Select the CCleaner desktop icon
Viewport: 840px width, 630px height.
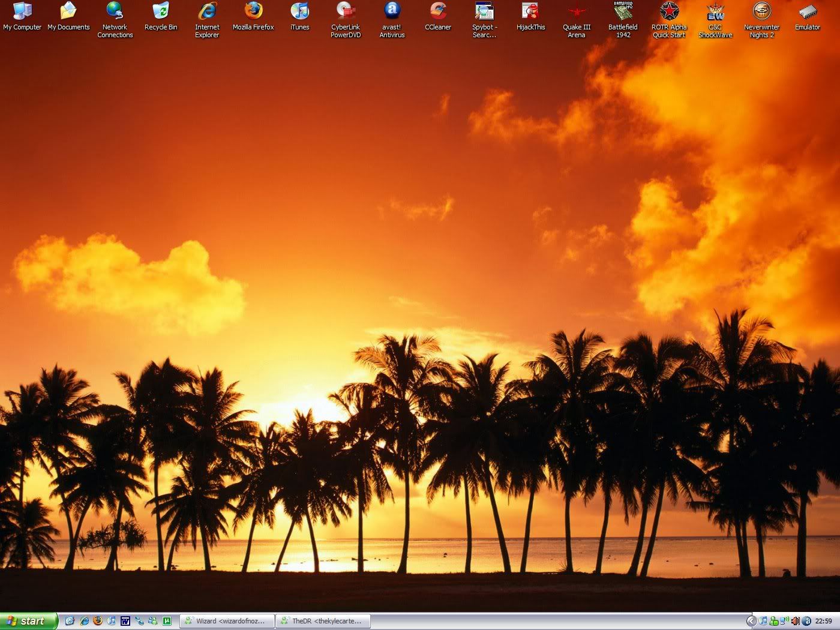[x=438, y=17]
